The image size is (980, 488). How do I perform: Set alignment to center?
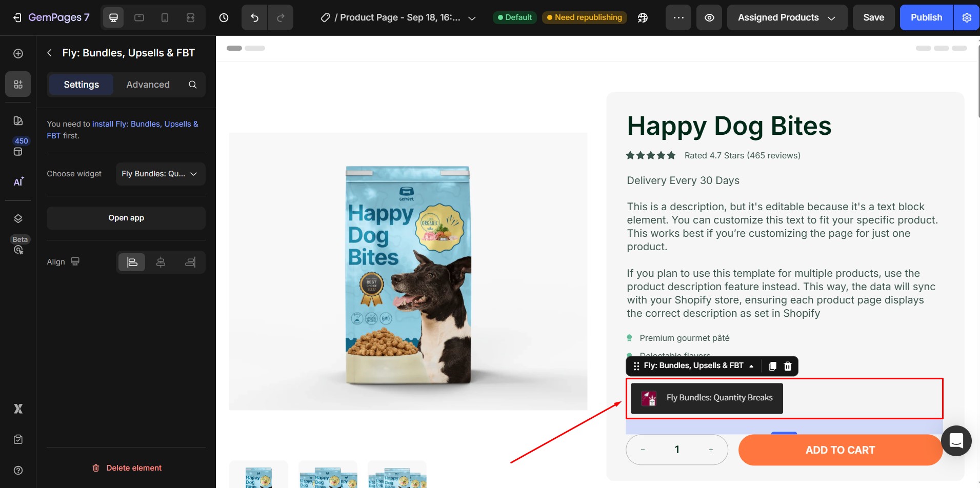pyautogui.click(x=161, y=262)
